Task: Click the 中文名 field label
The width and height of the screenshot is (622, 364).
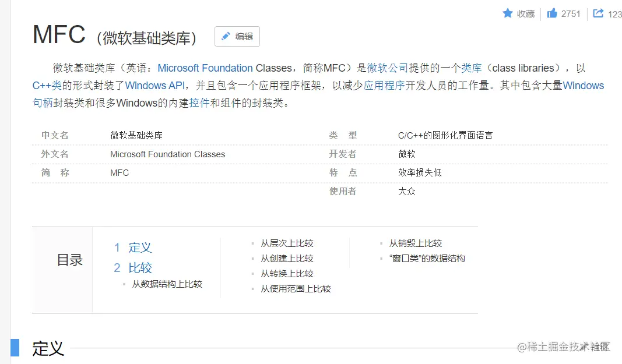Action: pyautogui.click(x=55, y=135)
